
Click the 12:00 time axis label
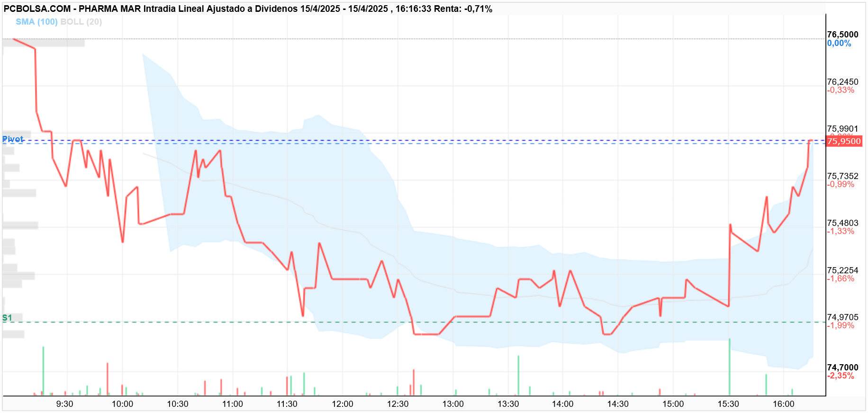point(343,404)
